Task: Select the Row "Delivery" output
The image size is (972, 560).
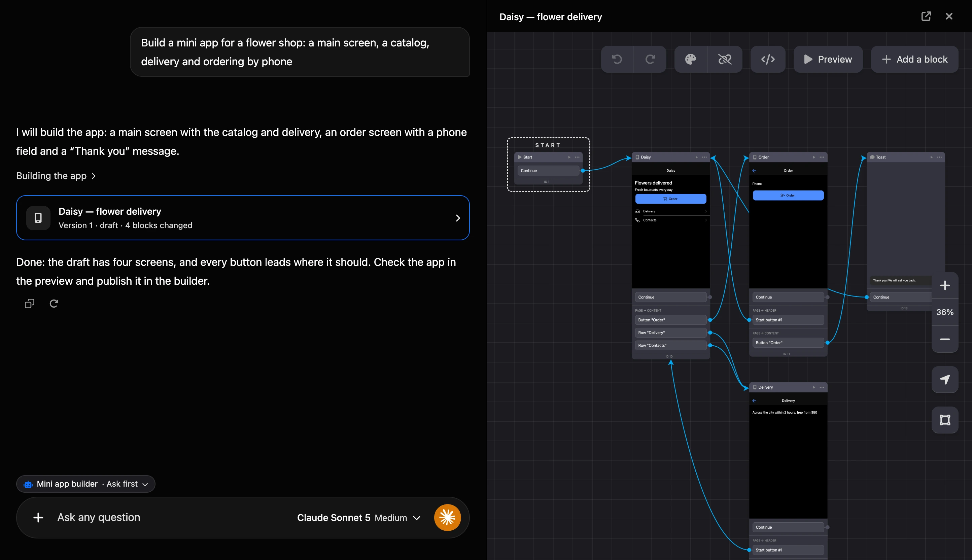Action: 671,333
